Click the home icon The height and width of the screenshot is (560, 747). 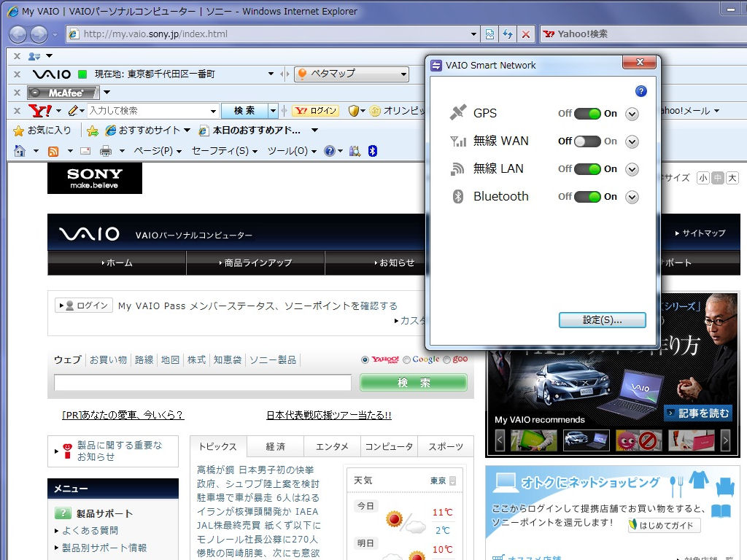click(x=20, y=151)
